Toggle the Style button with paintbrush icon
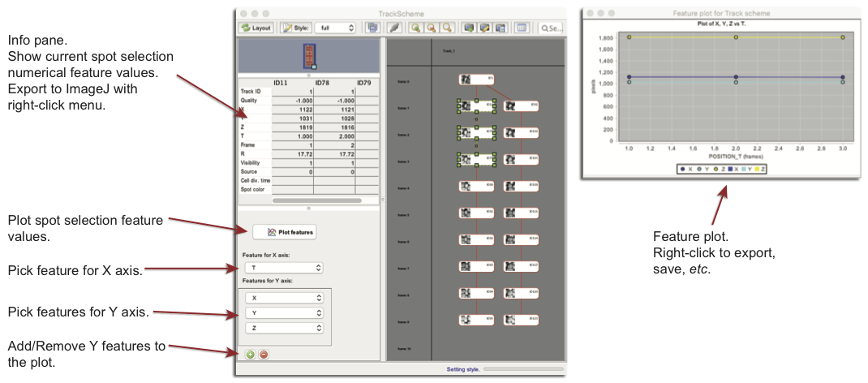 click(295, 28)
